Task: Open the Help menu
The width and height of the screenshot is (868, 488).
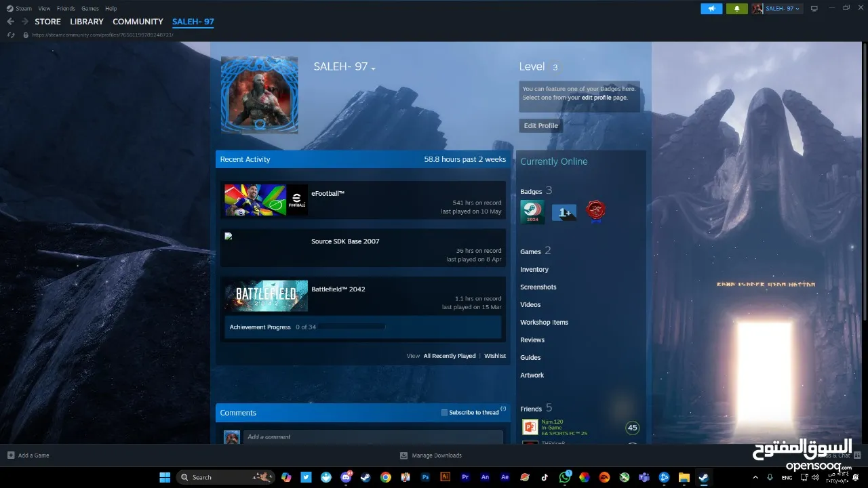Action: coord(111,9)
